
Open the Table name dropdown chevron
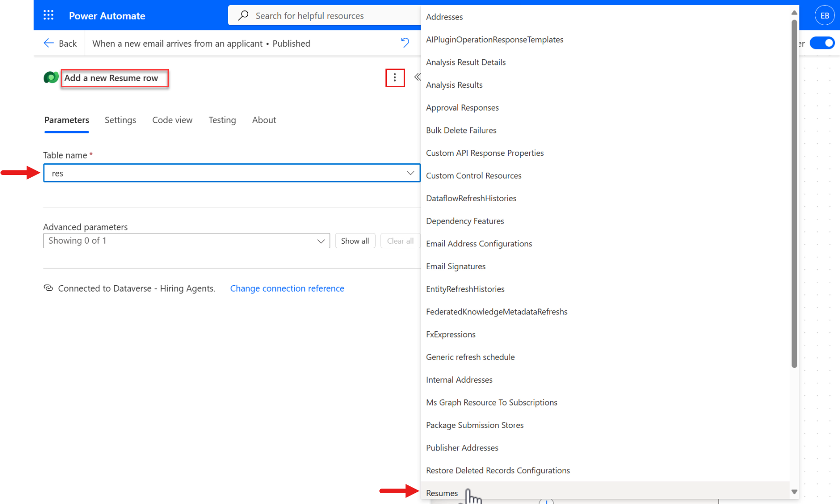[410, 173]
